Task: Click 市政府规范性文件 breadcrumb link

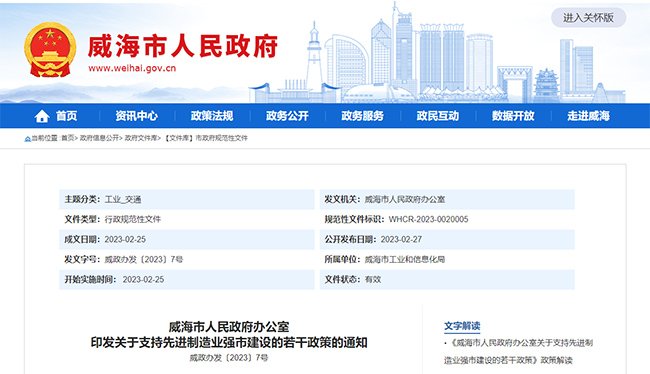Action: click(221, 138)
